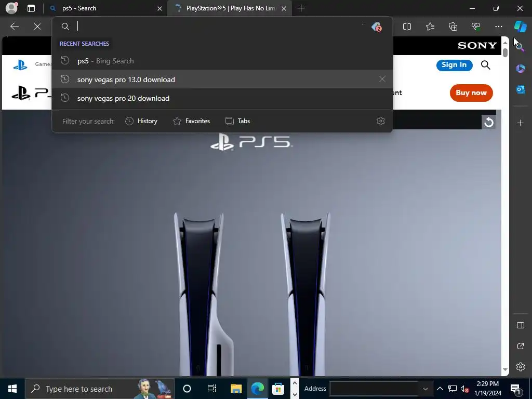Click the replay circular arrow button
The width and height of the screenshot is (532, 399).
point(488,122)
